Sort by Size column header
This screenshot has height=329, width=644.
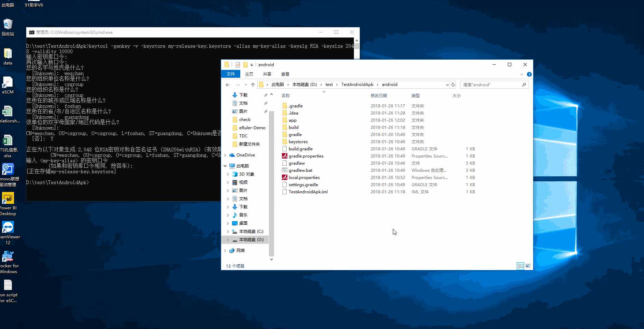[457, 96]
